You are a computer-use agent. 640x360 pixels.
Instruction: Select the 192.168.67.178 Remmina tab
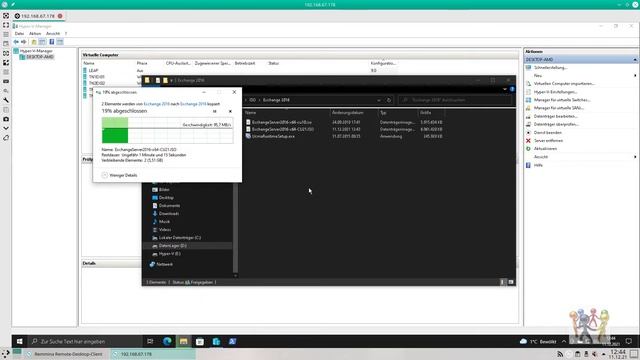[38, 16]
